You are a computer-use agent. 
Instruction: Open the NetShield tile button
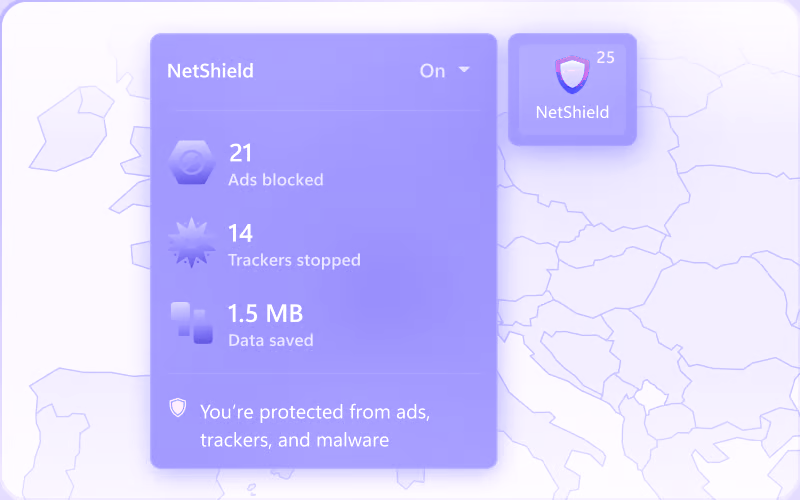click(572, 90)
